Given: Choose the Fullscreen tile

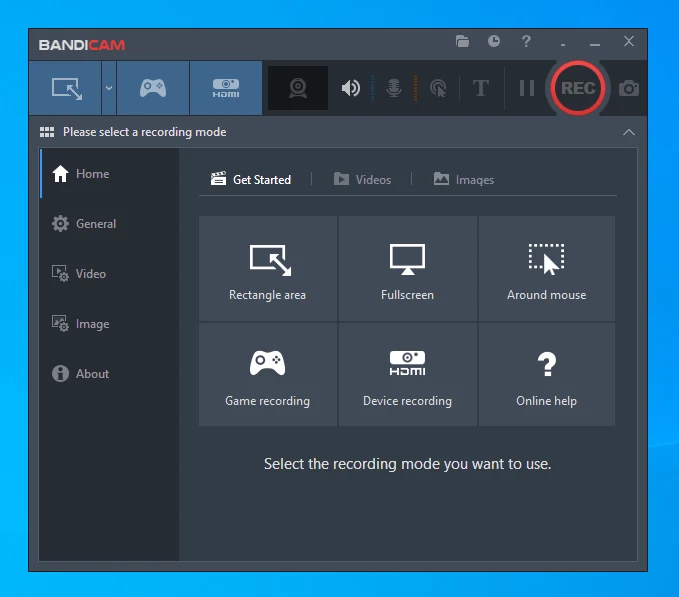Looking at the screenshot, I should click(407, 268).
